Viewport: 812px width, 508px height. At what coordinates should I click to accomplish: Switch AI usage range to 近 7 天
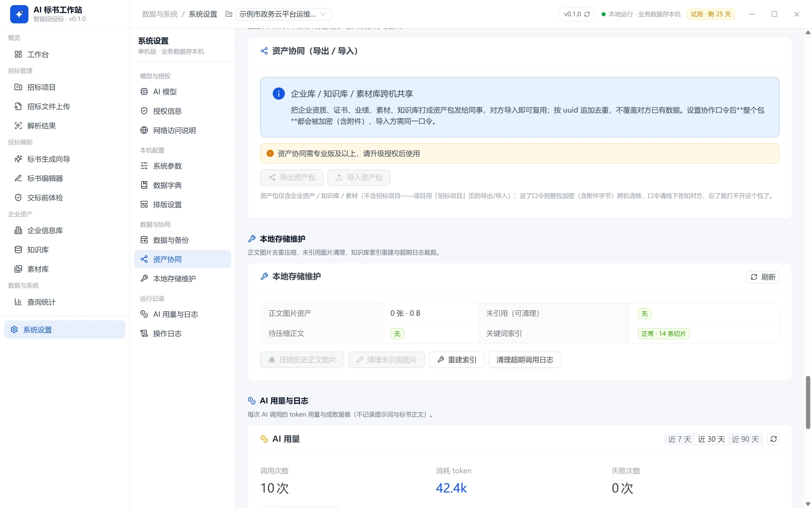point(680,439)
